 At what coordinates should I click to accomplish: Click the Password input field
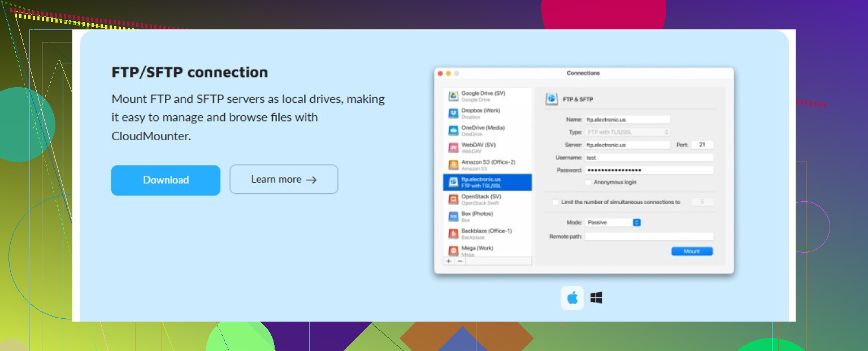[x=649, y=170]
